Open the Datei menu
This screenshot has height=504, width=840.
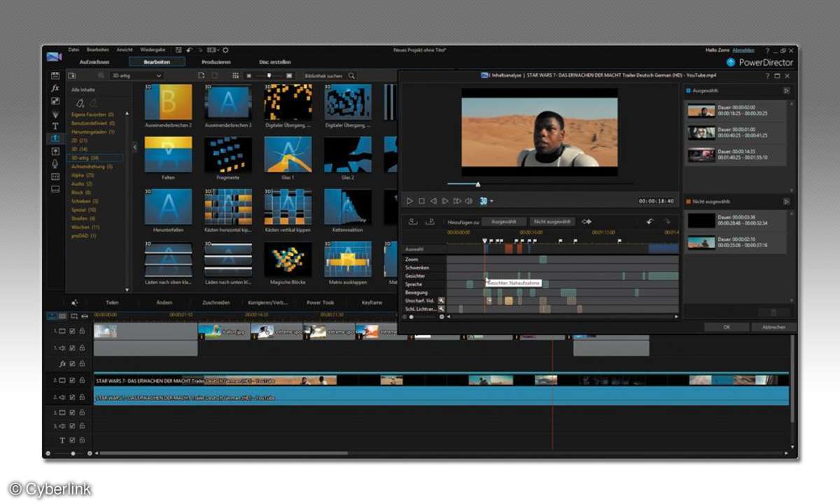tap(73, 50)
